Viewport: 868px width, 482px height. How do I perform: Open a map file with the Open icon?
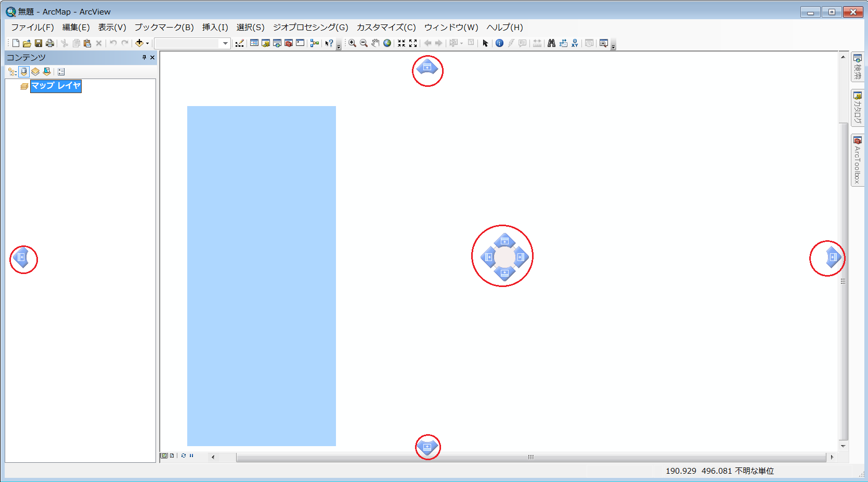pos(27,43)
